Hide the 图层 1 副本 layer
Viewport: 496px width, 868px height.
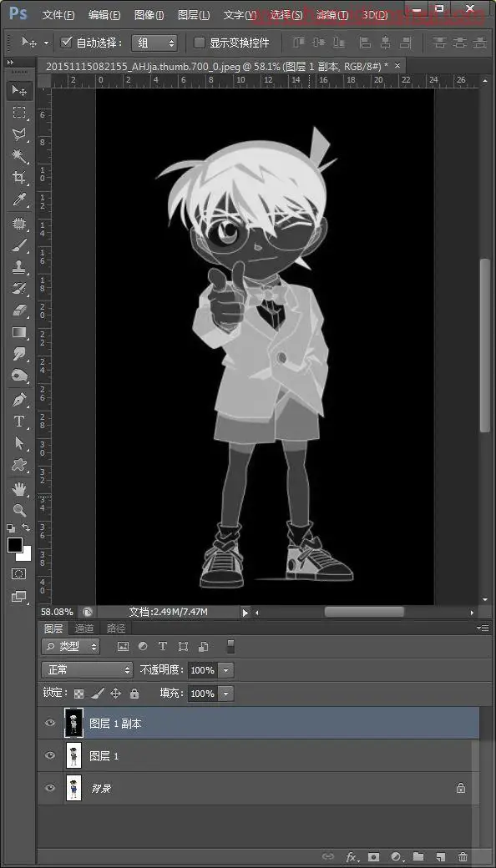50,723
